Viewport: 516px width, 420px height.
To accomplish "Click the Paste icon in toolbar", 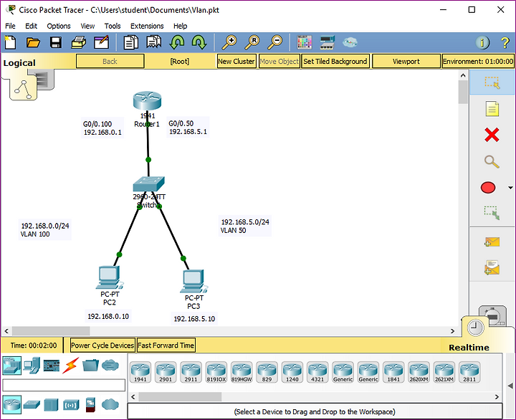I will (x=154, y=42).
